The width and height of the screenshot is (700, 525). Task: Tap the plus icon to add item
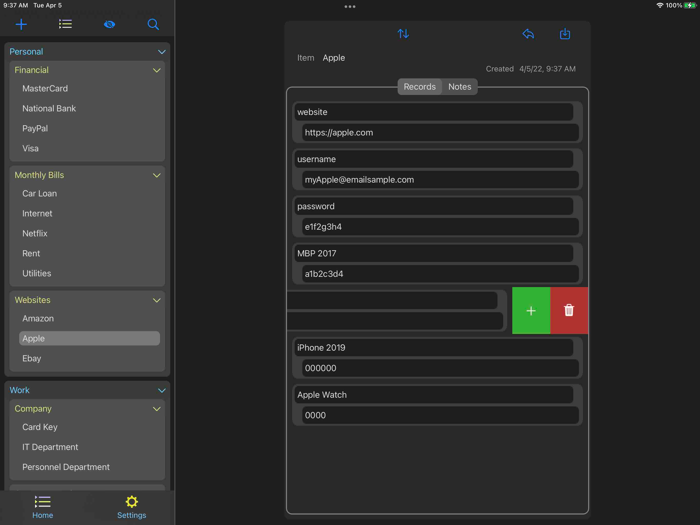[21, 24]
